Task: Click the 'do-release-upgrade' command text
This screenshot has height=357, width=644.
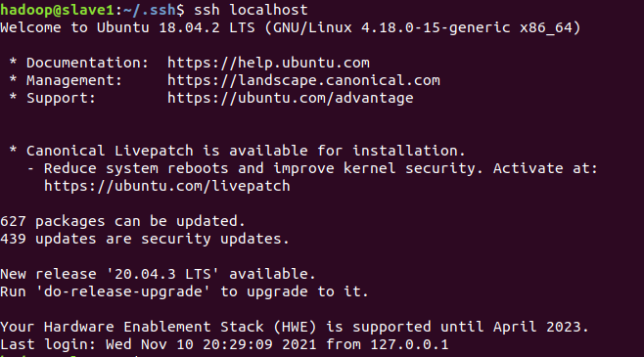Action: pyautogui.click(x=122, y=291)
